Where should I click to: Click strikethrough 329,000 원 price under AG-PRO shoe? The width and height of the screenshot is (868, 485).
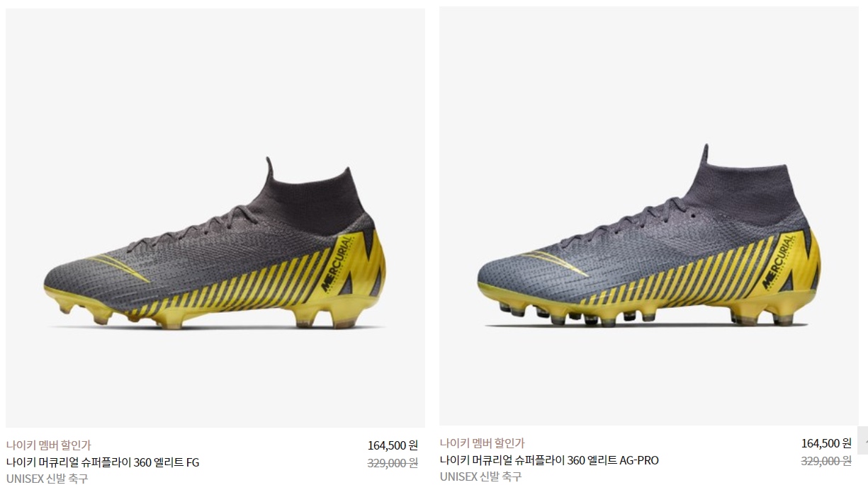pyautogui.click(x=826, y=460)
